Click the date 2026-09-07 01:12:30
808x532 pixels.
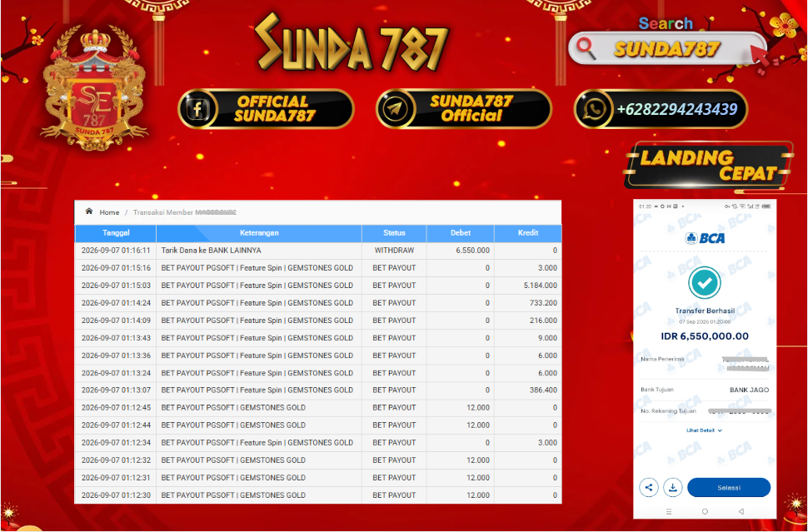[x=116, y=495]
